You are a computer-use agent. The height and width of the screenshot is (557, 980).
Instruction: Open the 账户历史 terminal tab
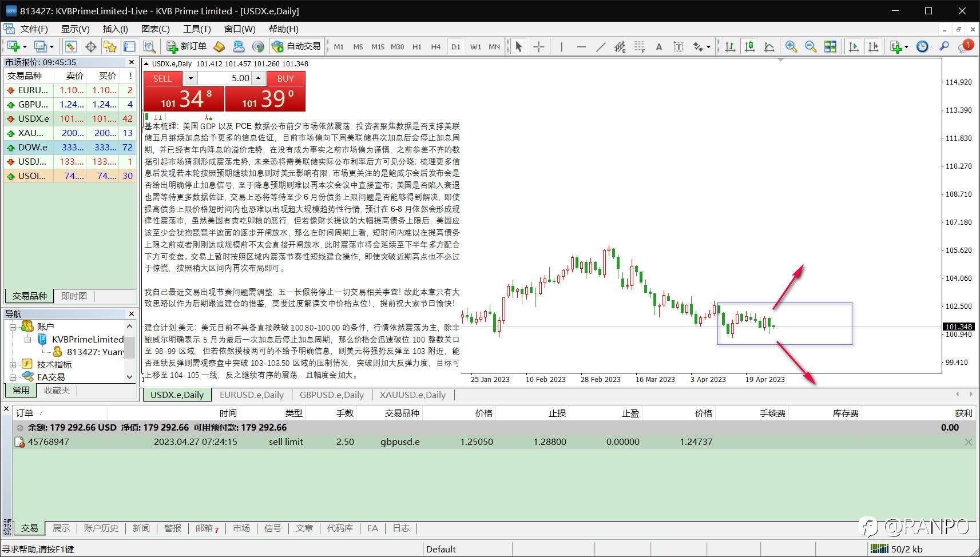tap(101, 528)
